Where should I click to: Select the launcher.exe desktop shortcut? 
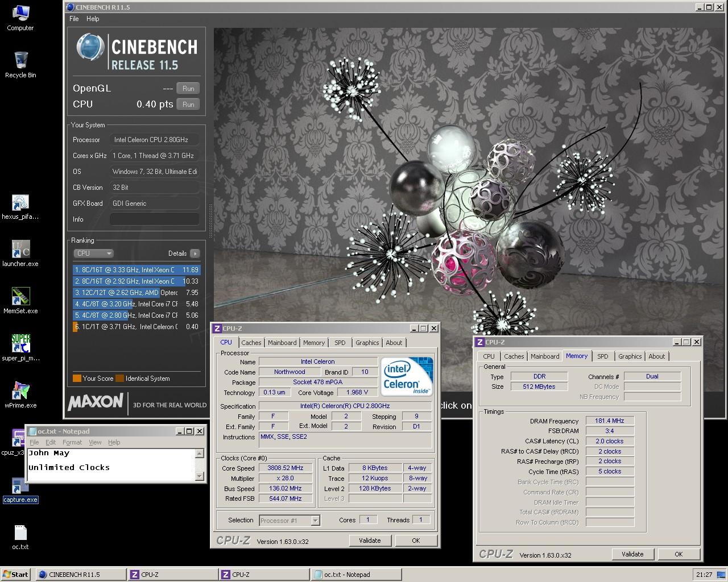[20, 253]
